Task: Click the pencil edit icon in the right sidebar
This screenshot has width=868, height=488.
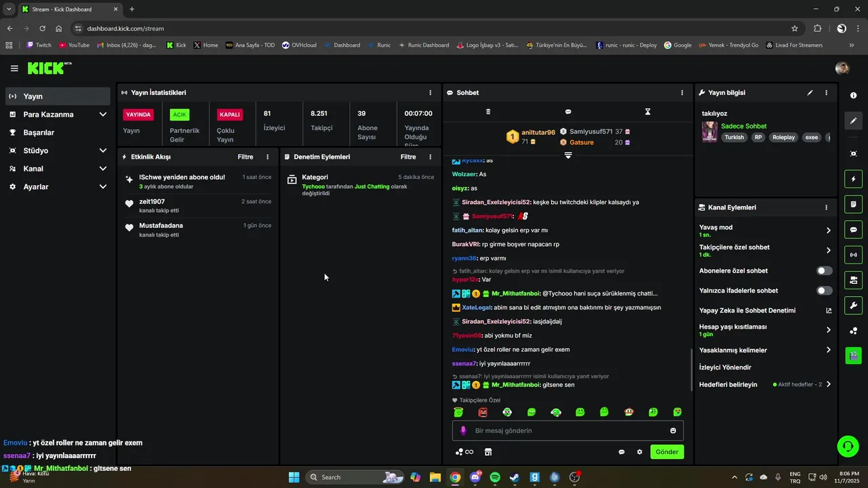Action: (853, 121)
